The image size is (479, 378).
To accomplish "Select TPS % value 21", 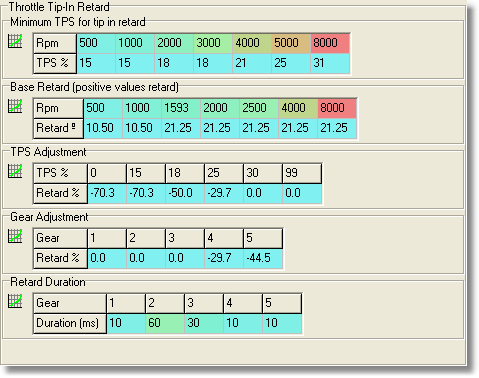I will (x=252, y=63).
